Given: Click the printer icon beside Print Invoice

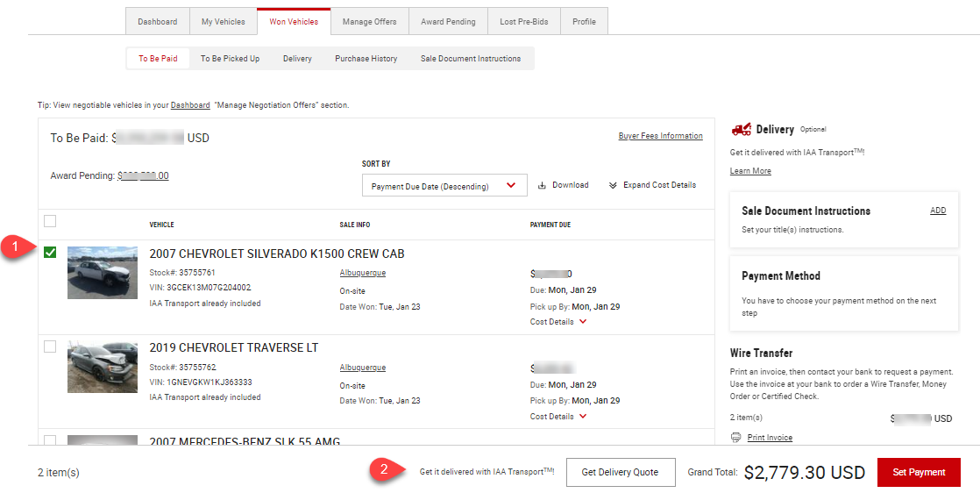Looking at the screenshot, I should coord(735,438).
